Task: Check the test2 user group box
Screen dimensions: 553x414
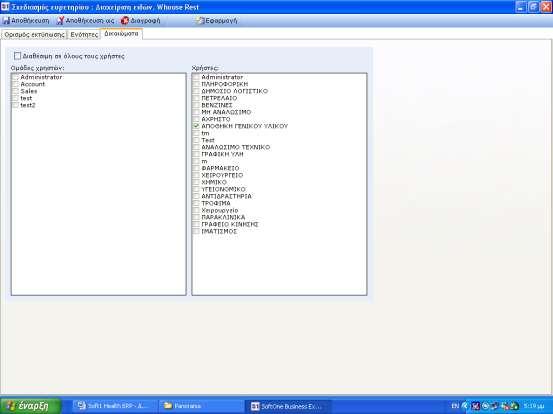Action: coord(16,105)
